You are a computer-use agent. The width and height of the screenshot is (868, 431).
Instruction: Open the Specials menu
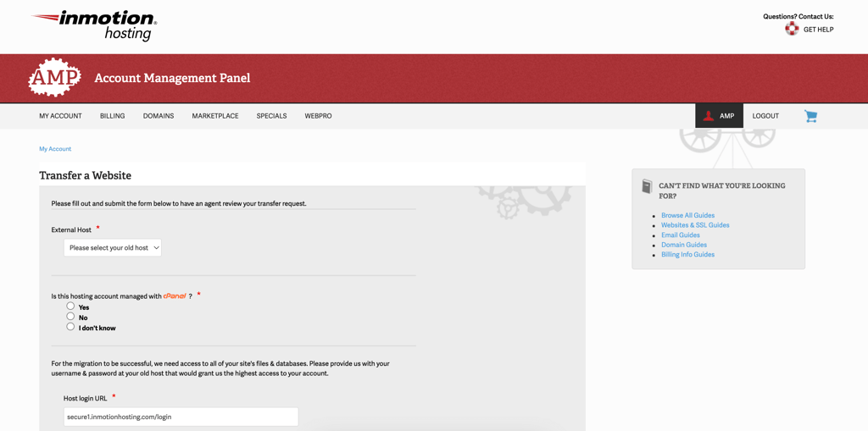(271, 116)
